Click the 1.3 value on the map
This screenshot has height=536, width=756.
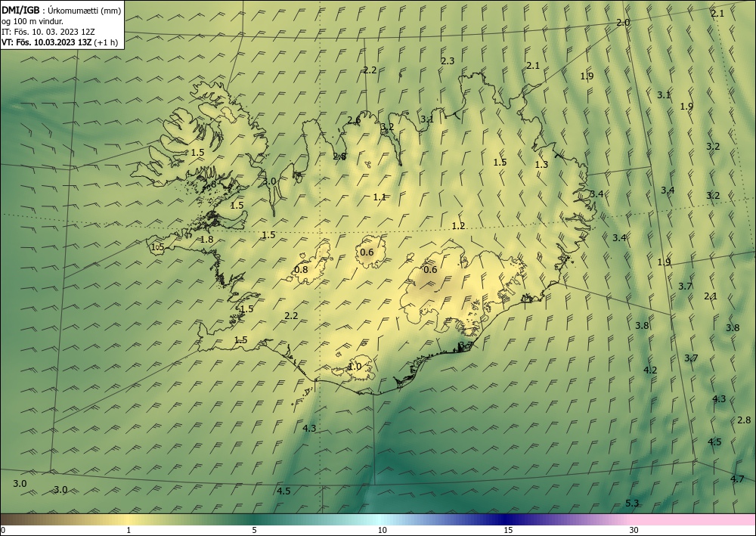[541, 164]
